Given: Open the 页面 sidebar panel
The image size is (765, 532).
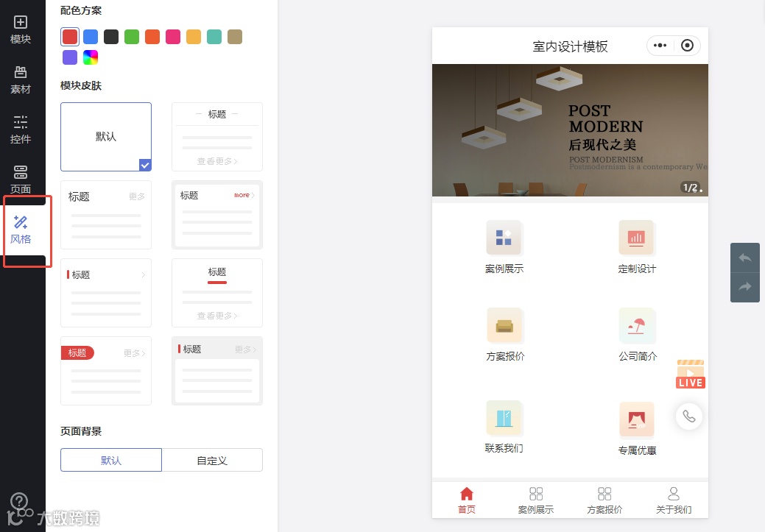Looking at the screenshot, I should [21, 180].
